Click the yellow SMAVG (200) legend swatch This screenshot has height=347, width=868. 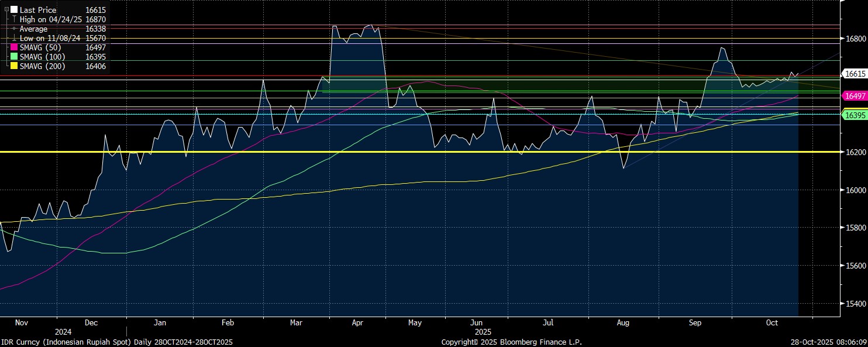coord(14,67)
